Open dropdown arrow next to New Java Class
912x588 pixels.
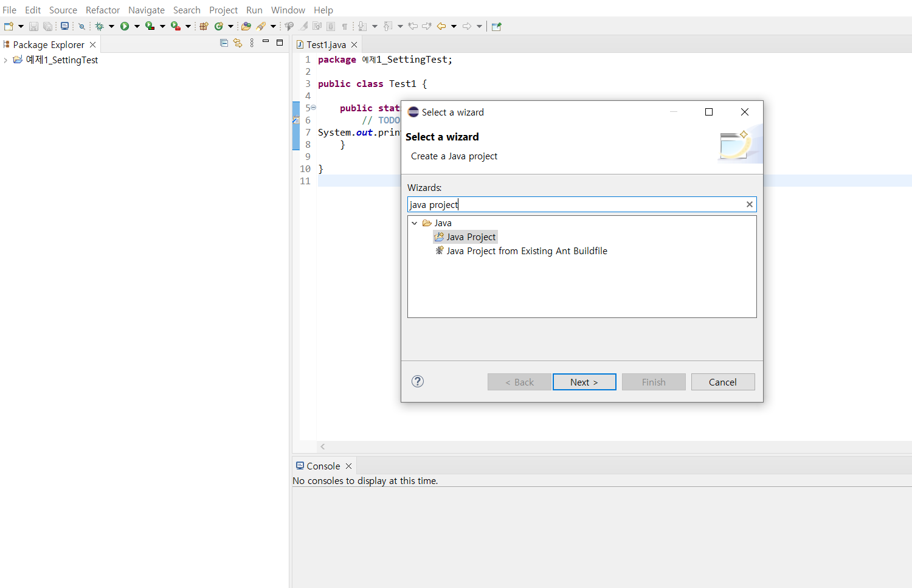230,26
